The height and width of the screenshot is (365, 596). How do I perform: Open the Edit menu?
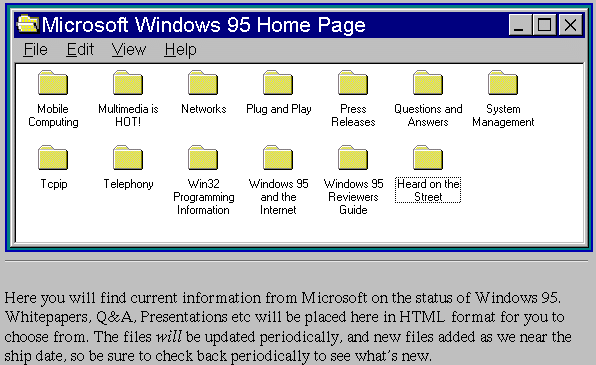[80, 50]
